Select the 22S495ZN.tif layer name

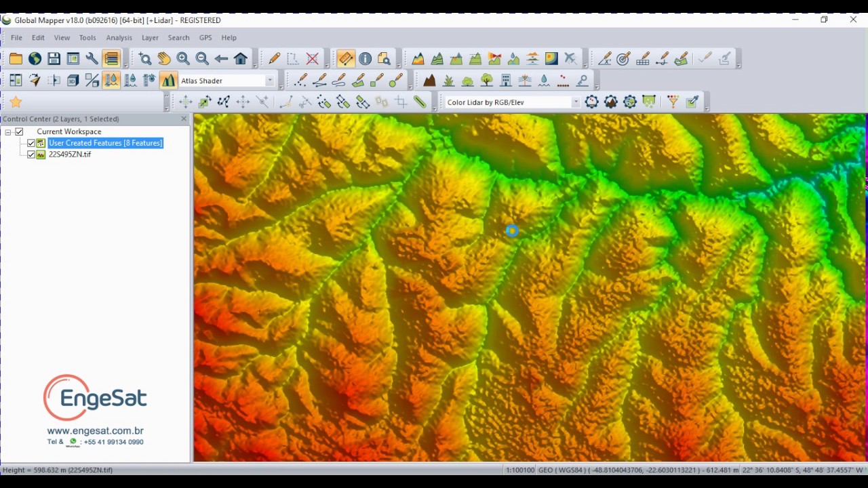click(70, 155)
